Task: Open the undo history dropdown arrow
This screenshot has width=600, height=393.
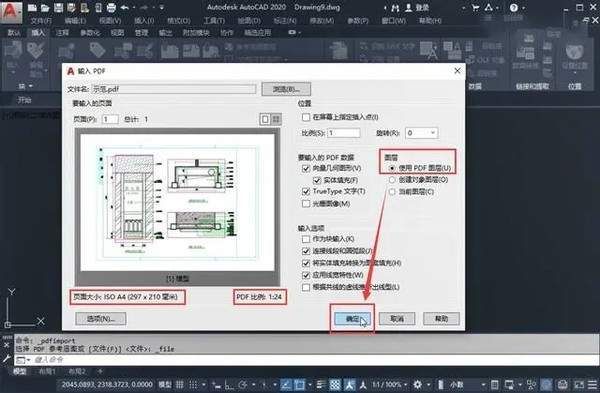Action: [x=134, y=7]
